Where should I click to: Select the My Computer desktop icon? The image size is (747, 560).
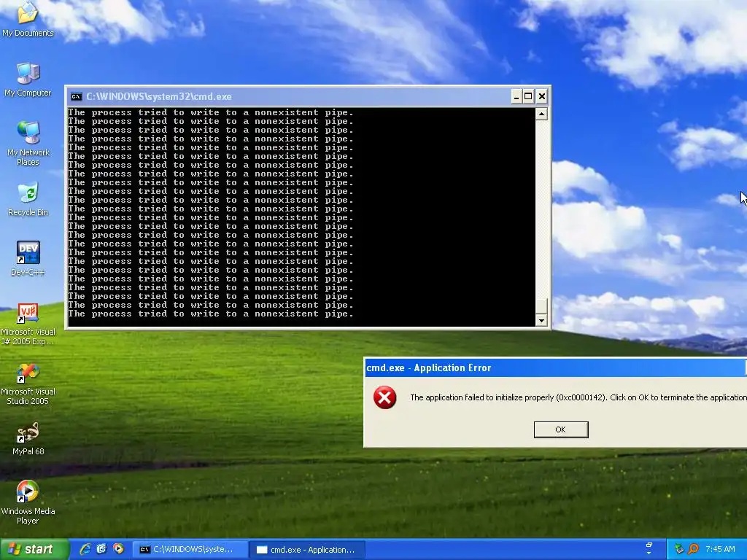click(x=28, y=79)
